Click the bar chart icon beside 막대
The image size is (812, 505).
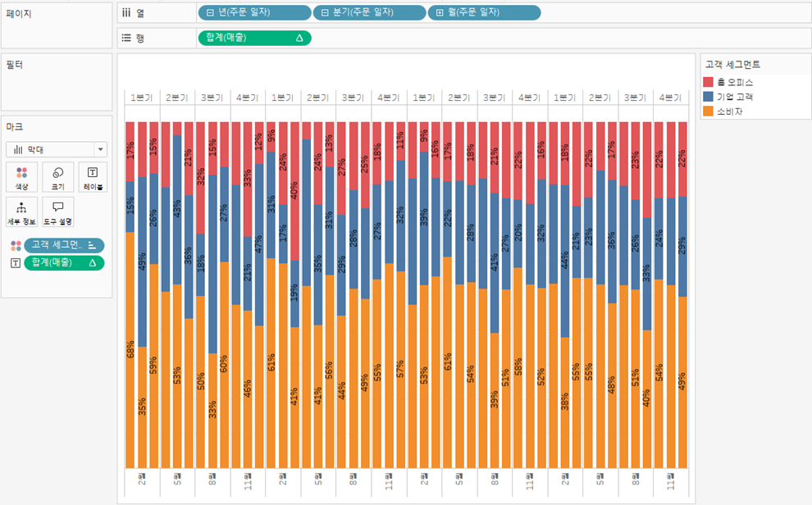18,149
